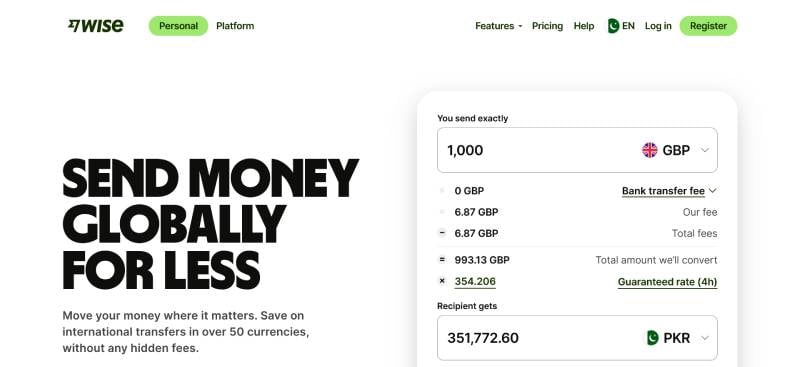This screenshot has height=367, width=800.
Task: Open the GBP currency dropdown chevron
Action: click(705, 150)
